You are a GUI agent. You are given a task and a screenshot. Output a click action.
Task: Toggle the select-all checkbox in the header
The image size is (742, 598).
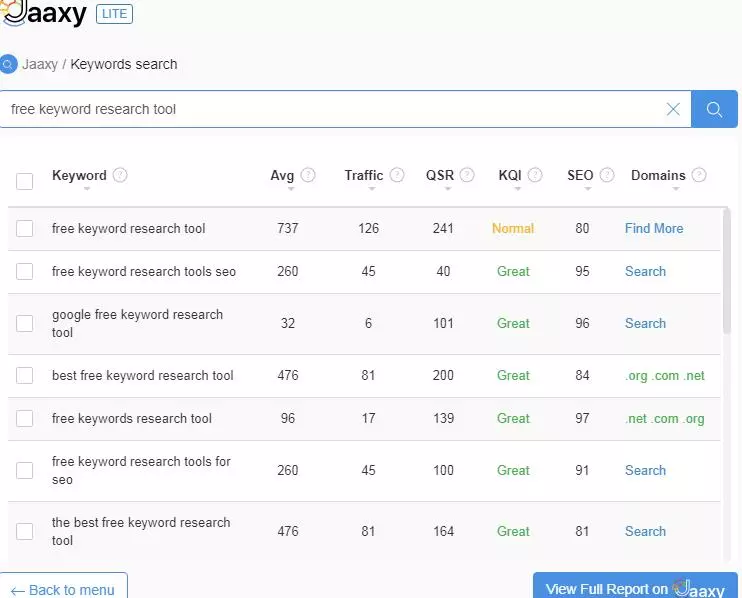(x=25, y=181)
